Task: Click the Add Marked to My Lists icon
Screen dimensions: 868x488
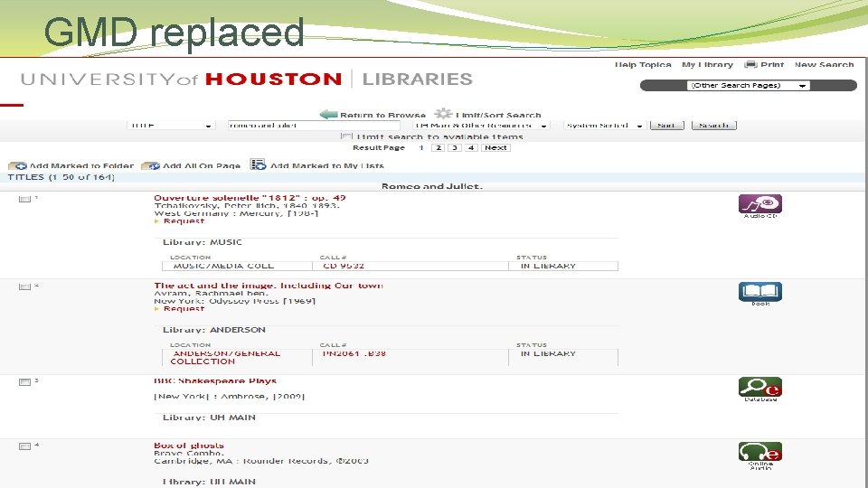Action: pos(258,164)
